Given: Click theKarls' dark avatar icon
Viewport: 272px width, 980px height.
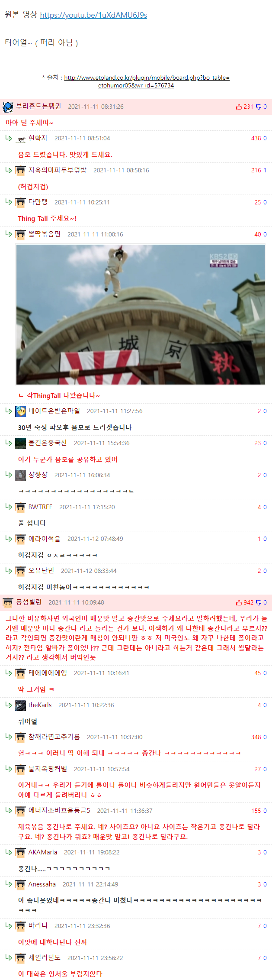Looking at the screenshot, I should (x=21, y=705).
